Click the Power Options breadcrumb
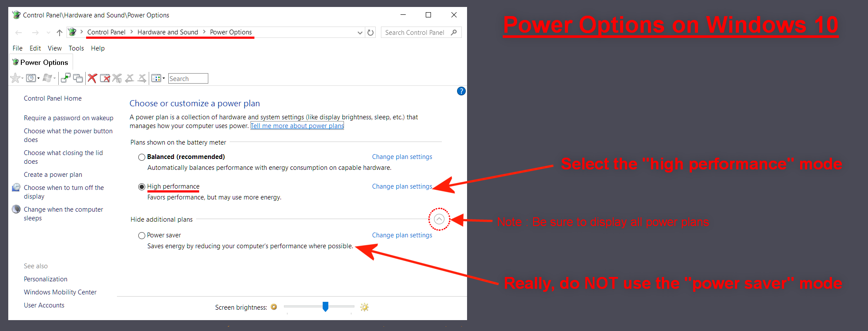The width and height of the screenshot is (868, 331). (x=231, y=32)
